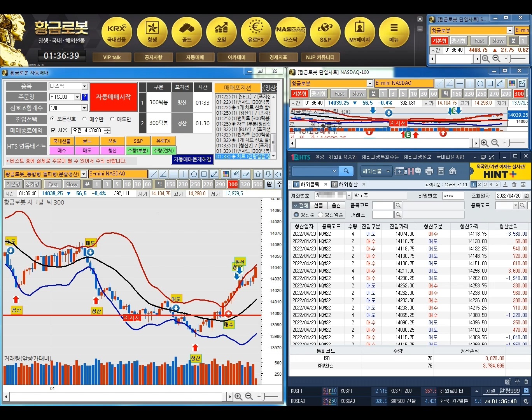This screenshot has height=420, width=532.
Task: Click the NJP 커뮤니티 button
Action: [x=320, y=57]
